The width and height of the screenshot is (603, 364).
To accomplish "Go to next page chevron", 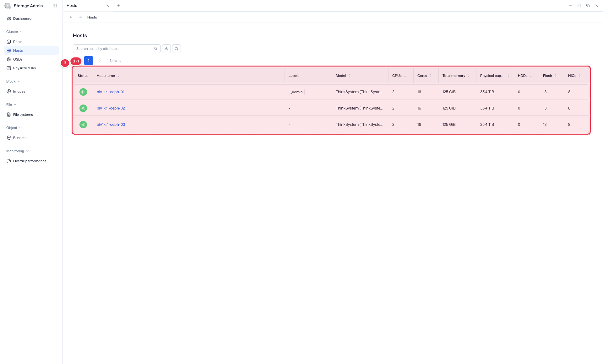I will pyautogui.click(x=100, y=61).
